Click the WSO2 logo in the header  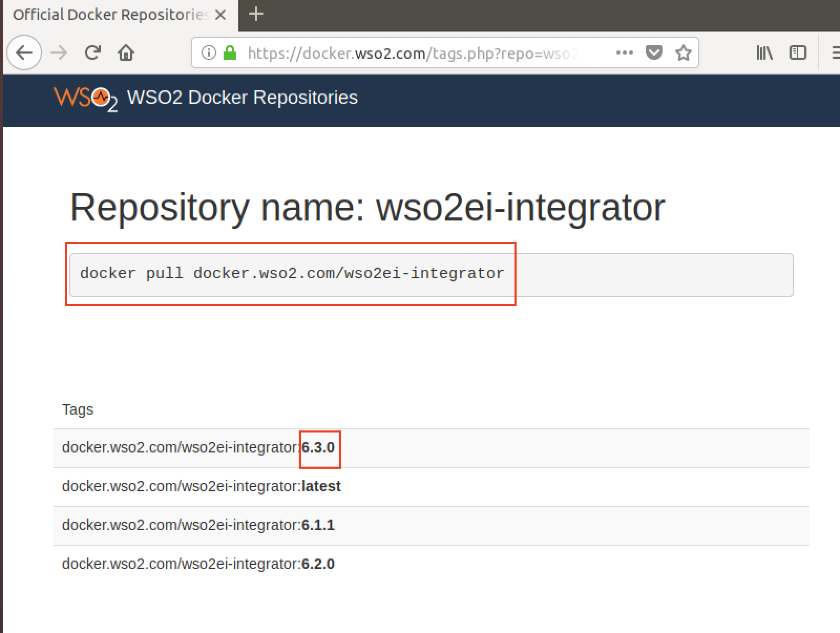pos(85,98)
